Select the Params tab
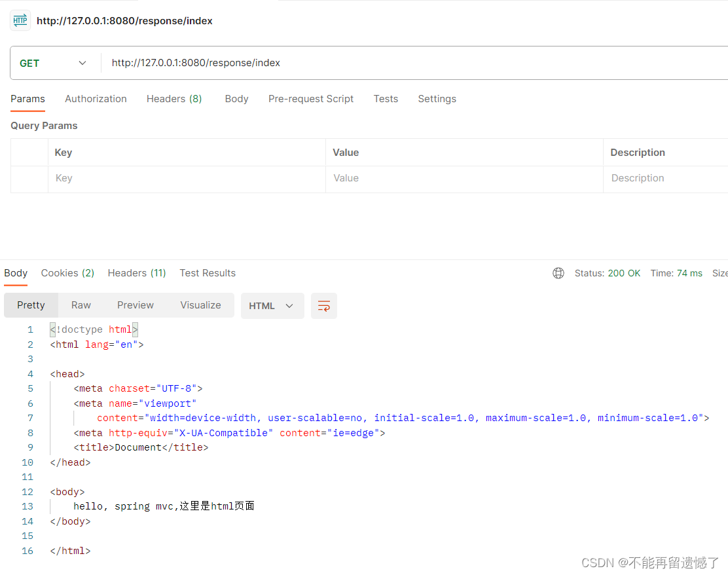This screenshot has height=575, width=728. (28, 99)
